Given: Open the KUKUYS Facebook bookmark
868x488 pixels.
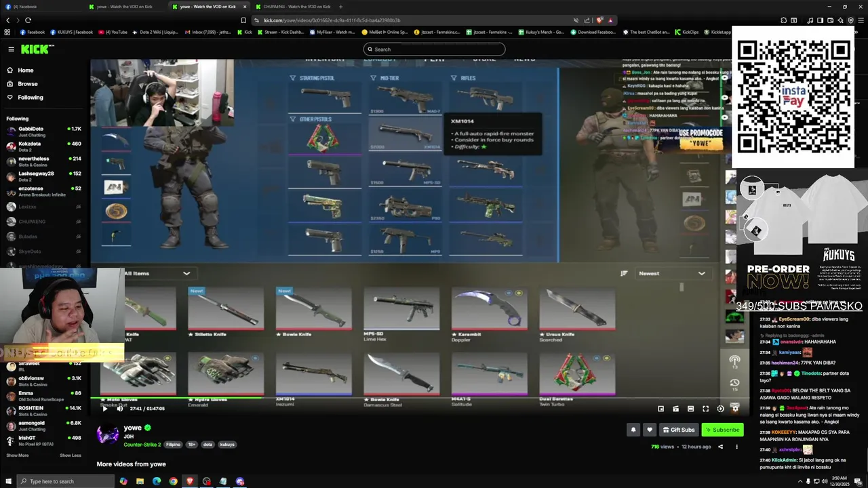Looking at the screenshot, I should click(71, 32).
